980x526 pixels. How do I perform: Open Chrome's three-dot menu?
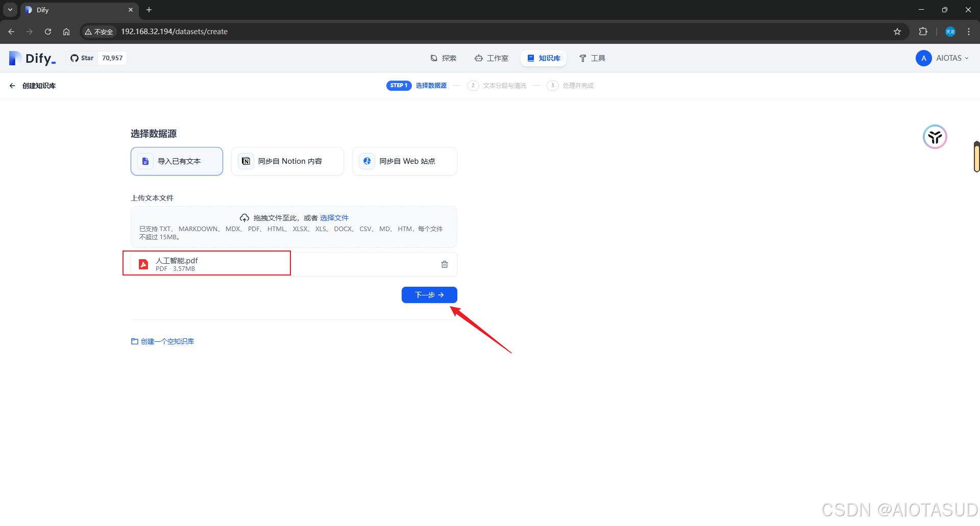point(969,31)
